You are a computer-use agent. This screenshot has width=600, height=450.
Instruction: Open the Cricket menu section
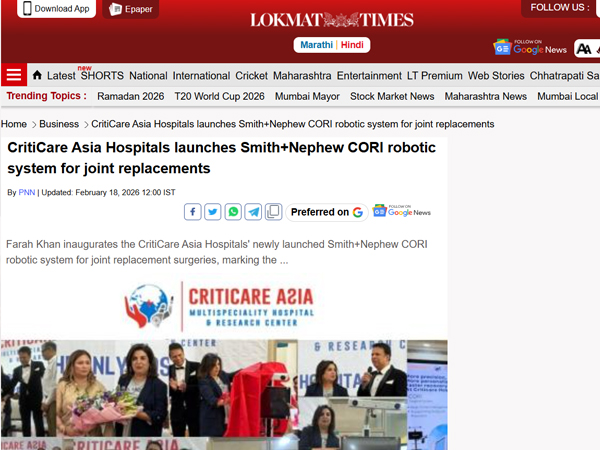tap(251, 75)
